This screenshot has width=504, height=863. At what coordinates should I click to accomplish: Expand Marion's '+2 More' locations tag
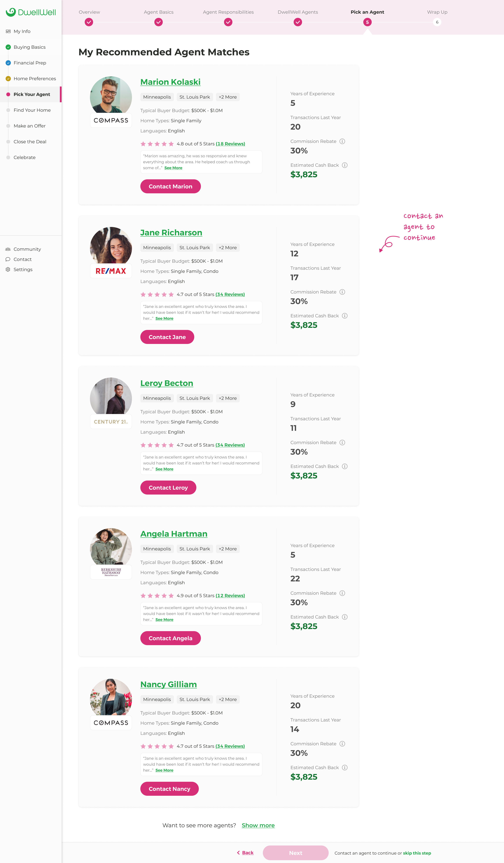(x=227, y=97)
